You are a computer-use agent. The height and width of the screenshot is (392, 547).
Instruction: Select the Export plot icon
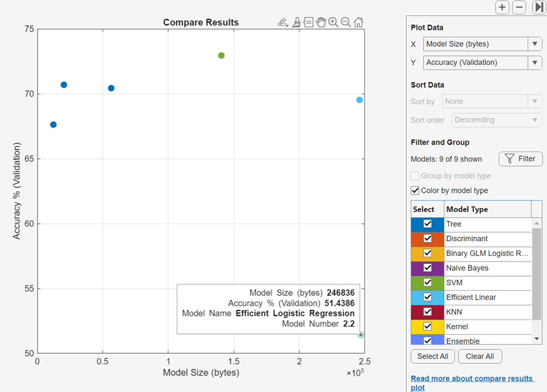(x=283, y=22)
